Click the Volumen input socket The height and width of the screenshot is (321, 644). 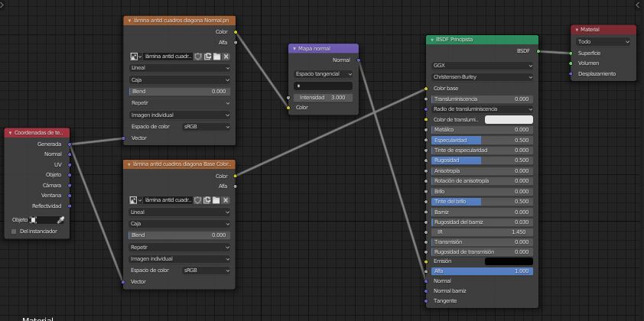click(x=571, y=63)
